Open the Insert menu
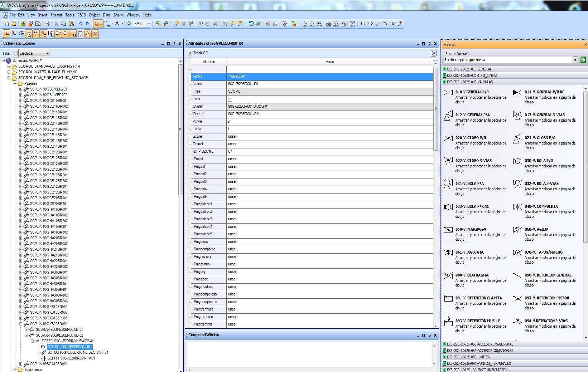This screenshot has height=372, width=588. [x=43, y=15]
